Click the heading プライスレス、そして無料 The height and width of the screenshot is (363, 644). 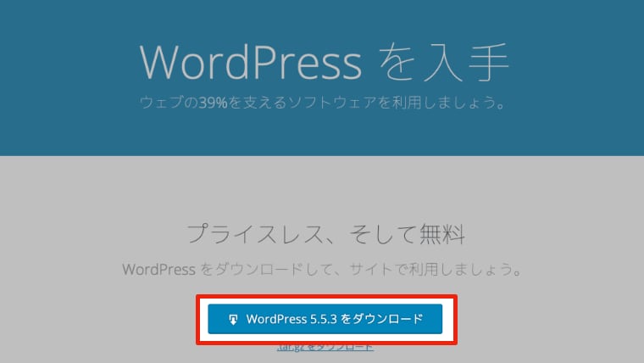click(x=325, y=234)
